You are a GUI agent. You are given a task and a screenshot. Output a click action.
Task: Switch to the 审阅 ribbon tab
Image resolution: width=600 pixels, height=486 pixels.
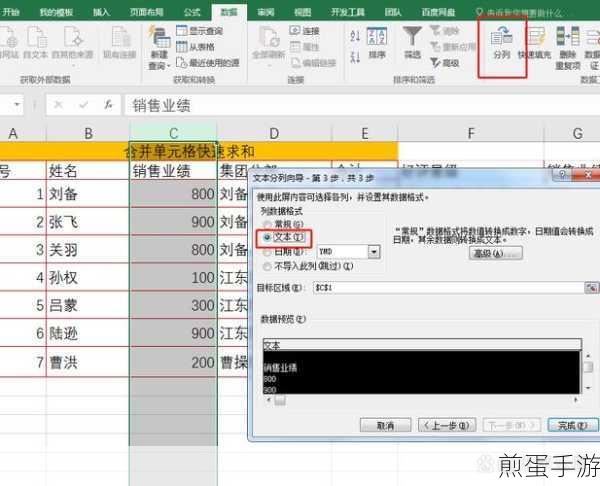click(x=266, y=12)
